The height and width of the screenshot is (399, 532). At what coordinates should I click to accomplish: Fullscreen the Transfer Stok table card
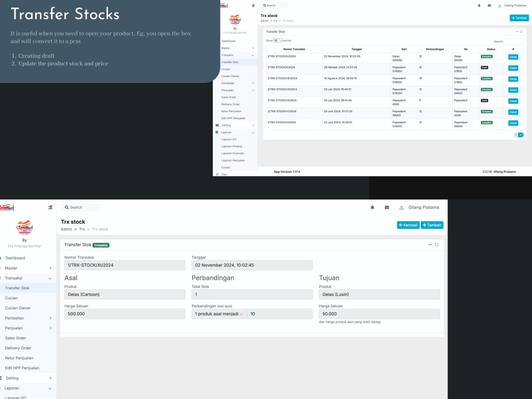(521, 31)
